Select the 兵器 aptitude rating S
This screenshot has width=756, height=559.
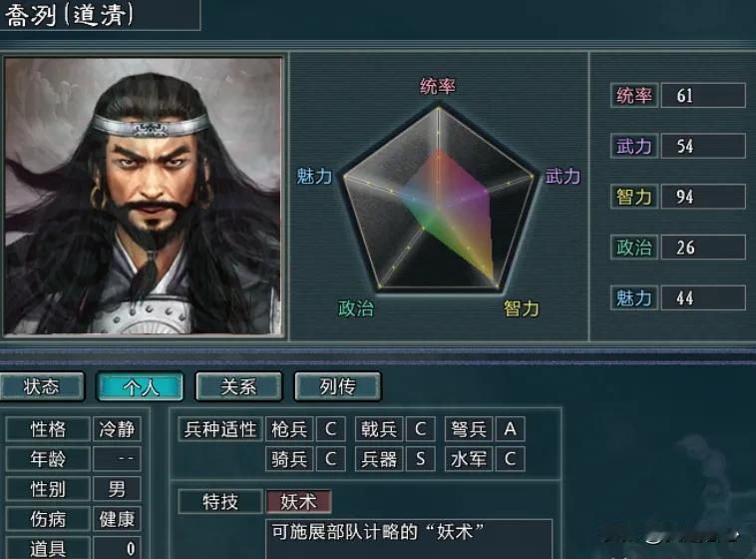[421, 458]
